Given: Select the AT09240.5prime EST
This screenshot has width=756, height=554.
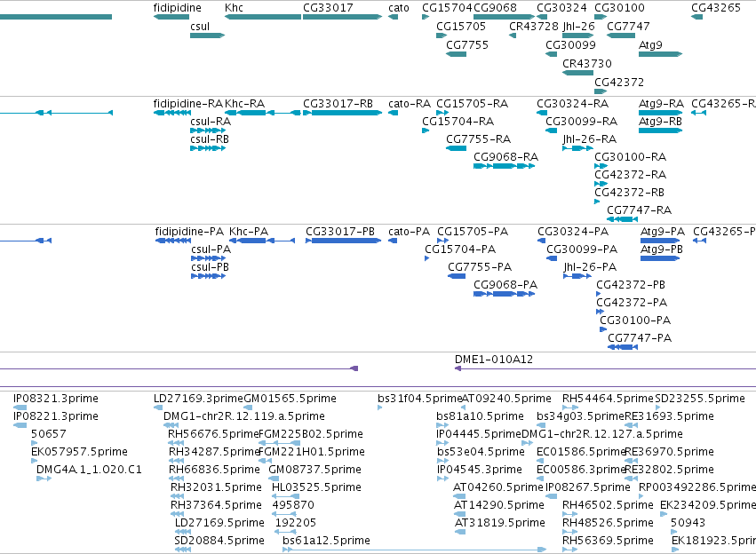Looking at the screenshot, I should [464, 408].
